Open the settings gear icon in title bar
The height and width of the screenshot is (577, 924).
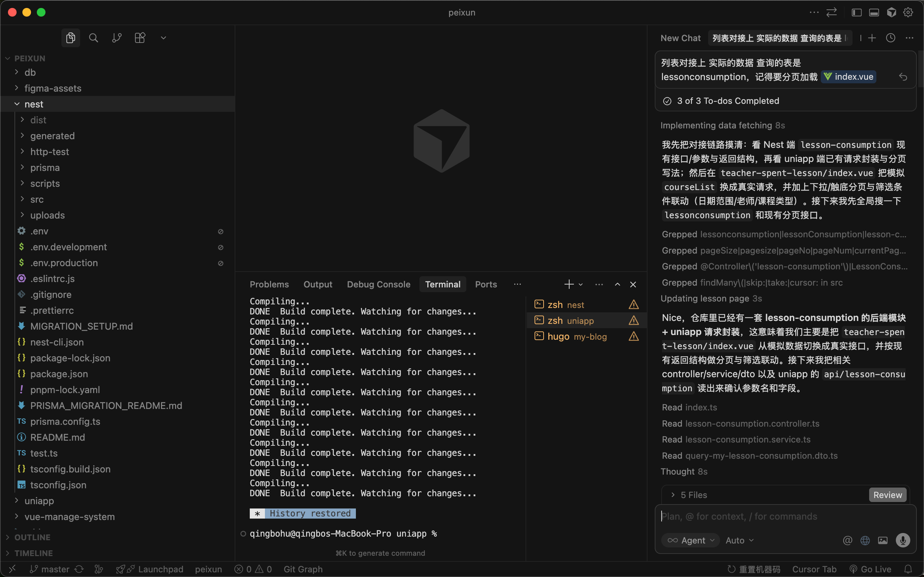pyautogui.click(x=908, y=13)
